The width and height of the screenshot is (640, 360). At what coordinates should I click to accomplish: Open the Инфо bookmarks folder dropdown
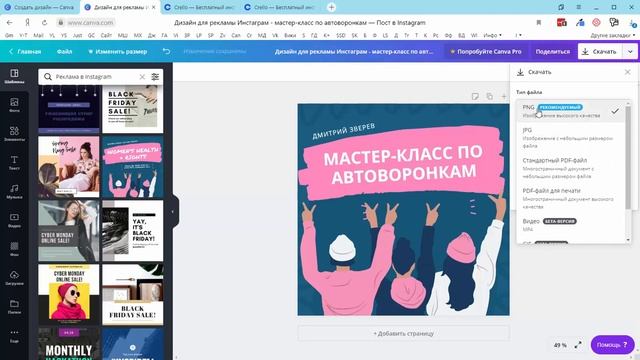[492, 36]
